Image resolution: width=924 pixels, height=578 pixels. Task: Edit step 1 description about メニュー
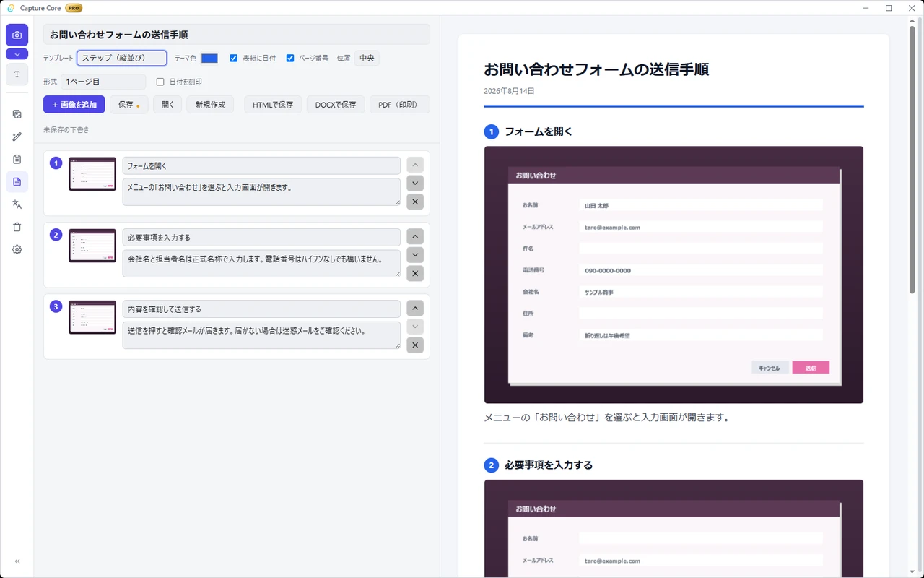point(261,191)
